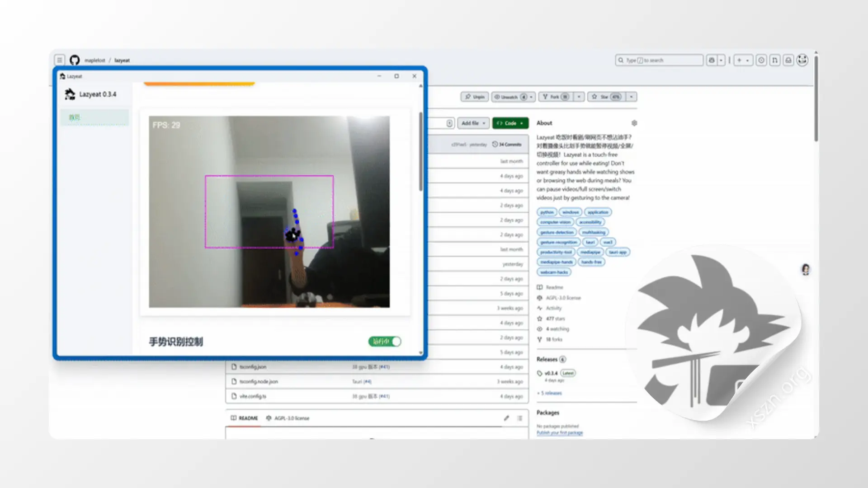
Task: Focus the 'Type / to search' field
Action: (x=659, y=60)
